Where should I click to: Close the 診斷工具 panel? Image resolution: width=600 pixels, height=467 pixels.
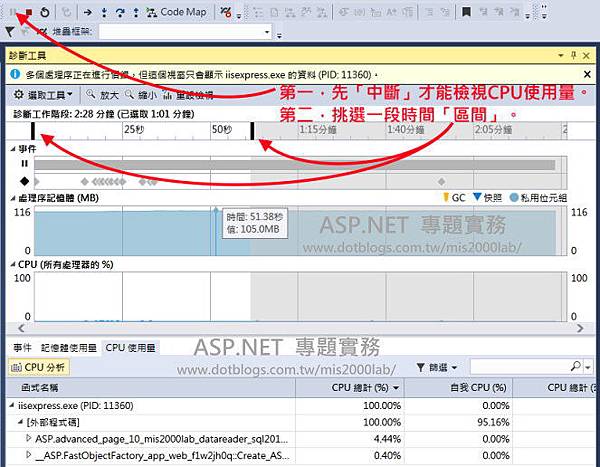tap(586, 56)
